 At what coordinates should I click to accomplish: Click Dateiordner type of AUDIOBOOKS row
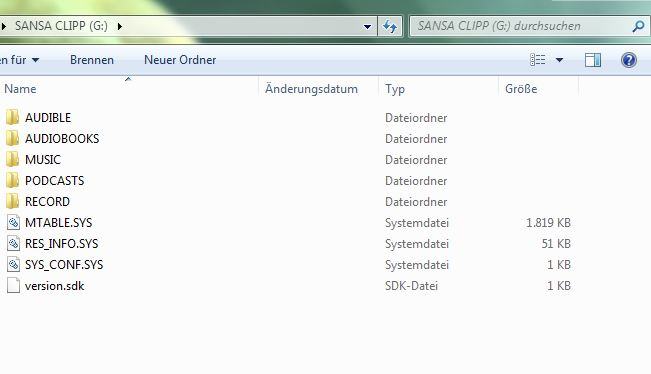(416, 139)
